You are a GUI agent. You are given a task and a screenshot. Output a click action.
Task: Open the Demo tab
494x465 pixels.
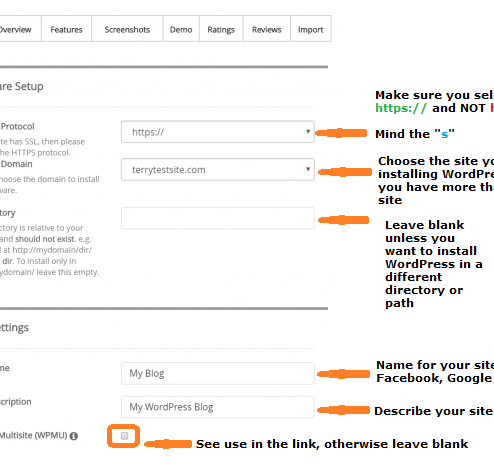tap(181, 30)
